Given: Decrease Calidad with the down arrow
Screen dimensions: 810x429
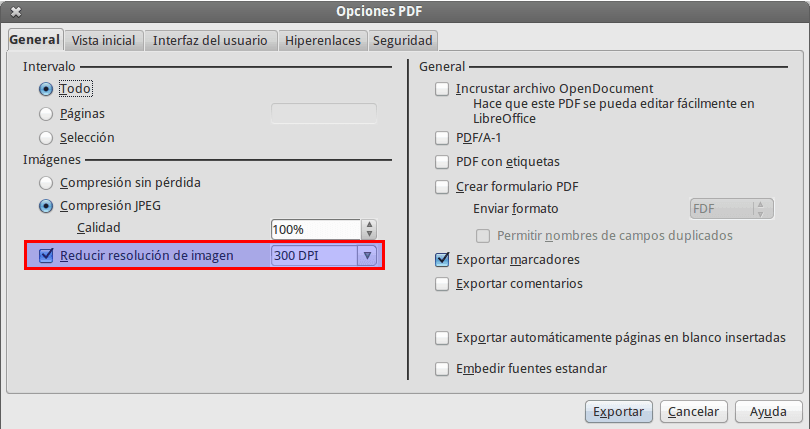Looking at the screenshot, I should tap(369, 234).
